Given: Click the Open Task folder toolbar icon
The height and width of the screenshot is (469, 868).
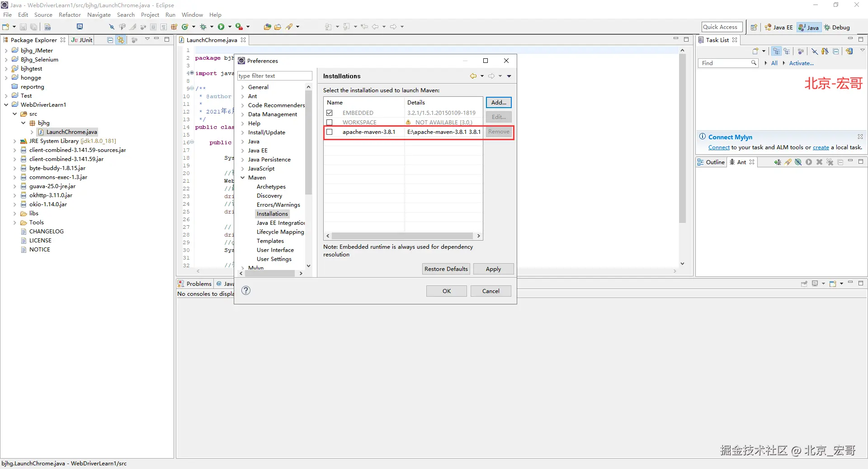Looking at the screenshot, I should 278,27.
